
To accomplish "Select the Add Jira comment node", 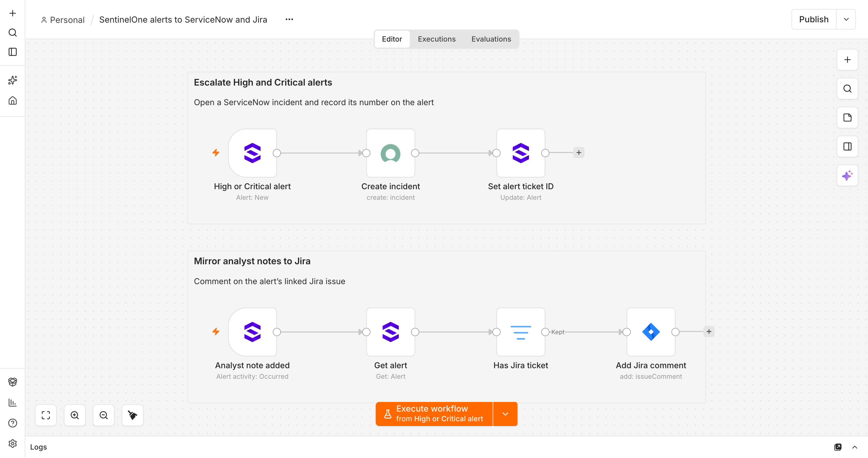I will click(x=651, y=332).
